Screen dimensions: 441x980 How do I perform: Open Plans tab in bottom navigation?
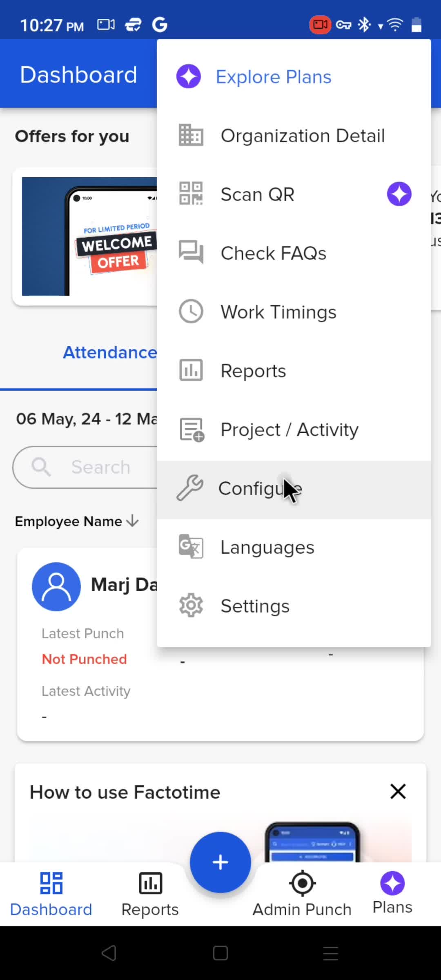(x=392, y=893)
